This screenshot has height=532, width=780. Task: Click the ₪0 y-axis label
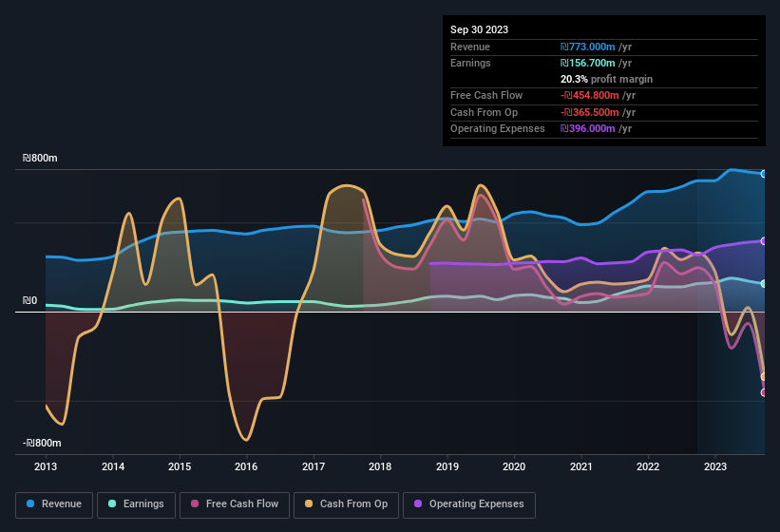[29, 300]
